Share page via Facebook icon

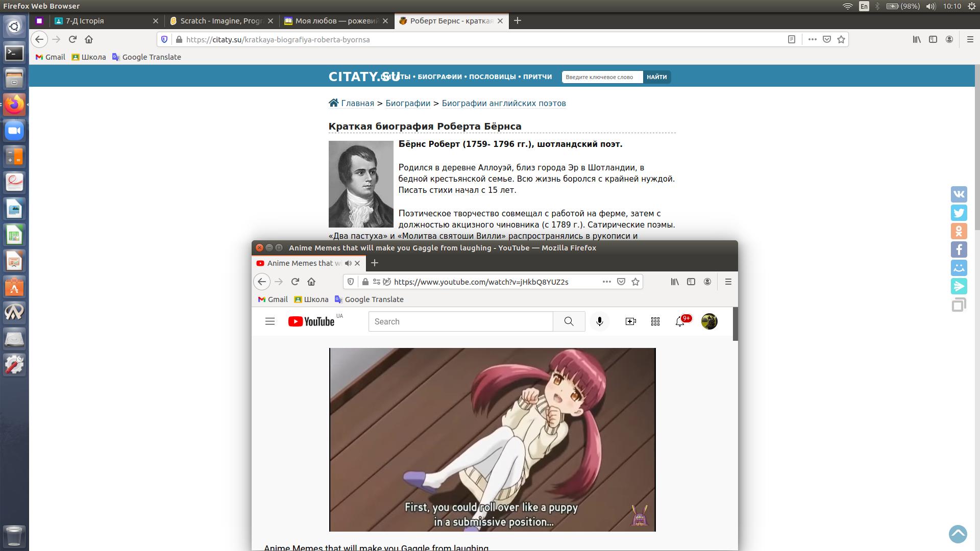(x=959, y=249)
